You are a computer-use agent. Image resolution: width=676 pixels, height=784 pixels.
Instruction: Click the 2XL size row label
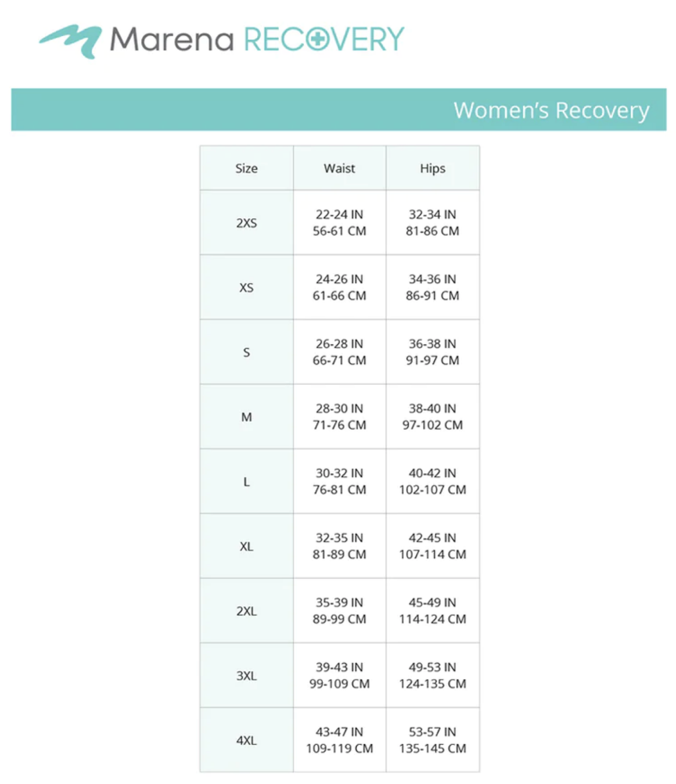(246, 611)
